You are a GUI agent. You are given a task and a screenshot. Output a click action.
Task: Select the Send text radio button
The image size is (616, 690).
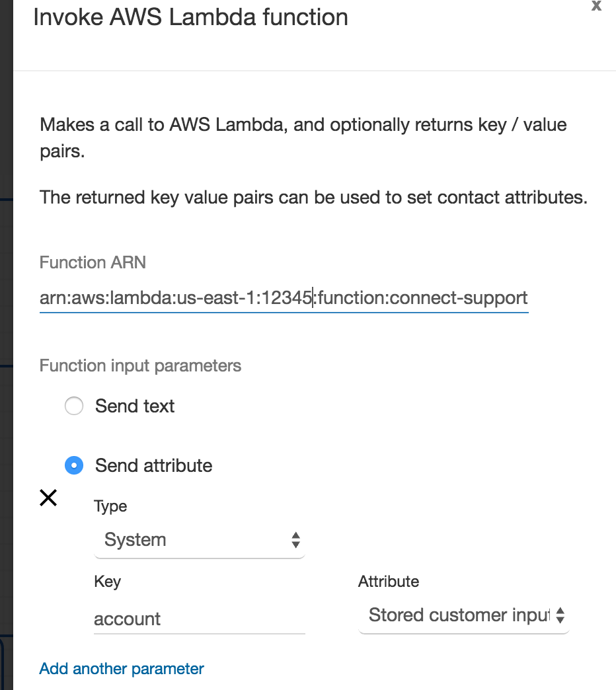click(x=74, y=406)
